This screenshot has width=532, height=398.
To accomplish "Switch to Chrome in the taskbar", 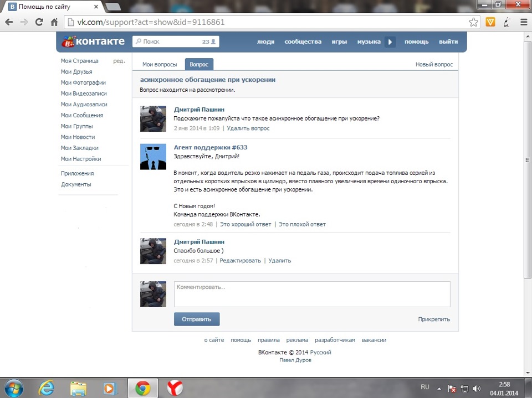I will (142, 389).
